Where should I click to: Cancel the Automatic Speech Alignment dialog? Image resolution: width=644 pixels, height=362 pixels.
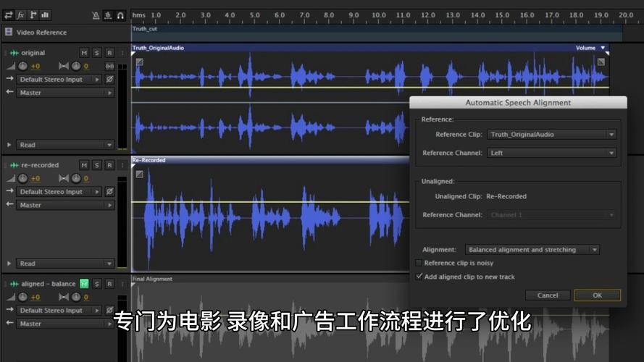point(548,295)
